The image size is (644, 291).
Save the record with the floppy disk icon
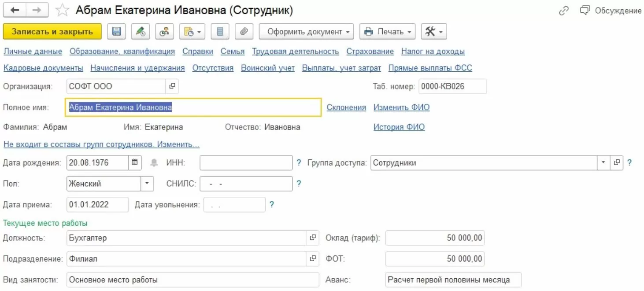(x=116, y=32)
